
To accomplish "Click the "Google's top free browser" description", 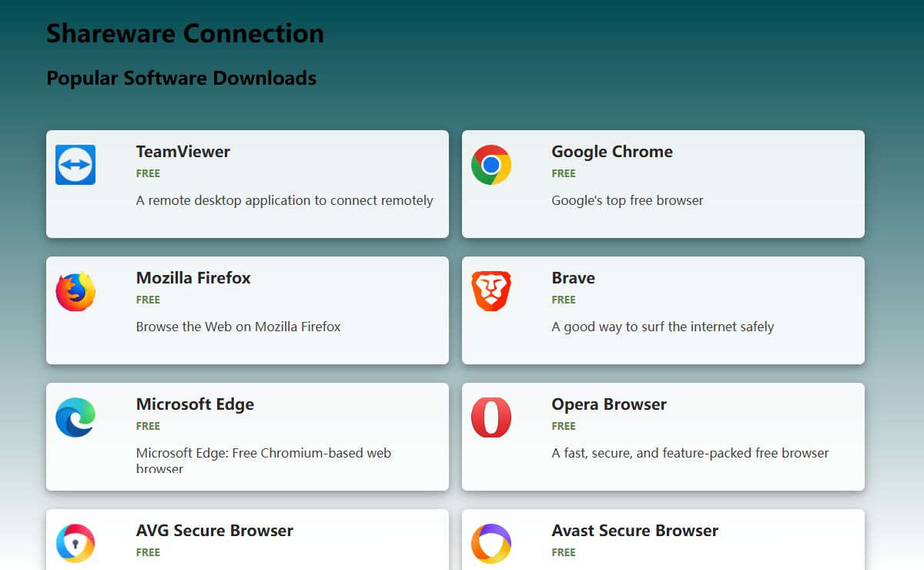I will (x=628, y=200).
